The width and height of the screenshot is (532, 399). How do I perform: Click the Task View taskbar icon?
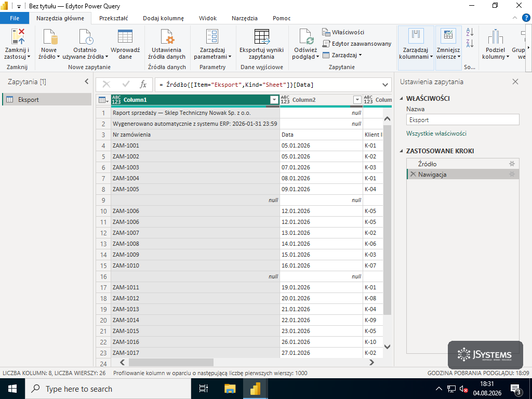pos(203,389)
